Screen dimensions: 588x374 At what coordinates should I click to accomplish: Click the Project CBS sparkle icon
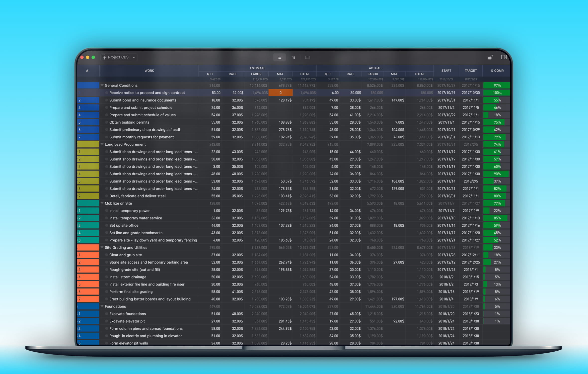pyautogui.click(x=104, y=57)
